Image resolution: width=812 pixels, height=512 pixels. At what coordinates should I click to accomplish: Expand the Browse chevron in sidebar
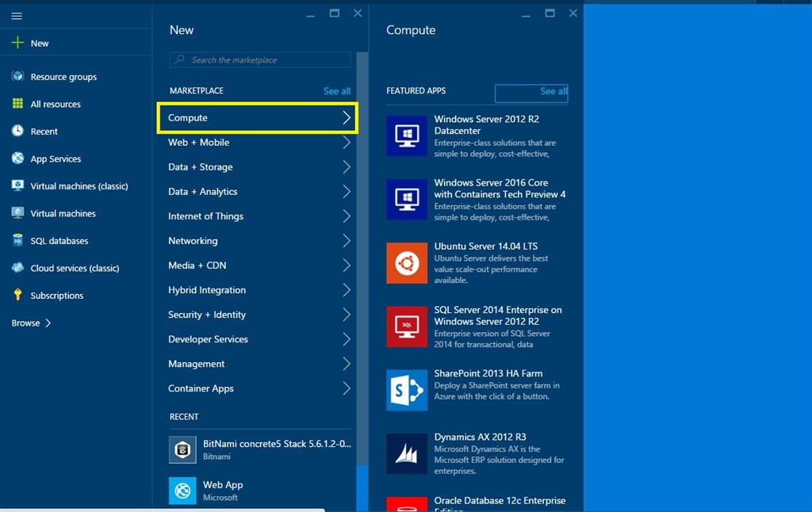48,323
